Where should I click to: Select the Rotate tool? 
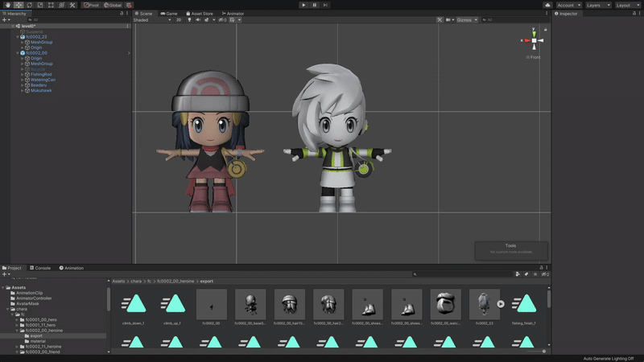click(29, 5)
